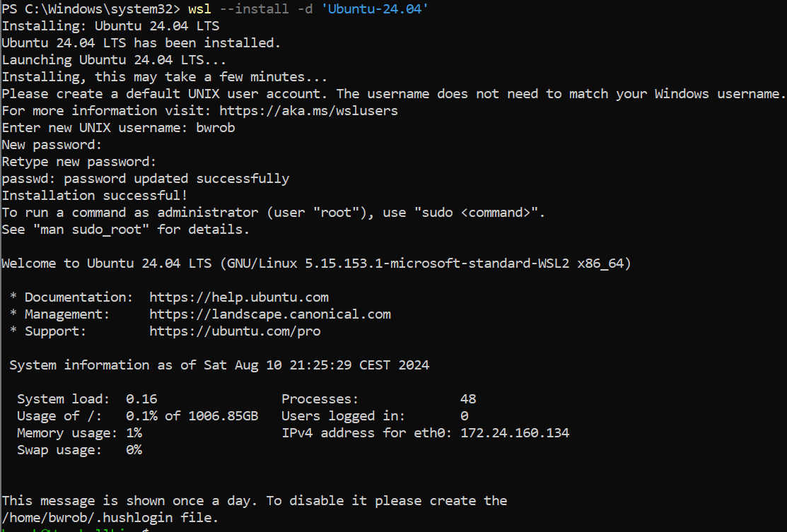This screenshot has width=787, height=532.
Task: Click the 'passwd: password updated successfully' line
Action: point(145,179)
